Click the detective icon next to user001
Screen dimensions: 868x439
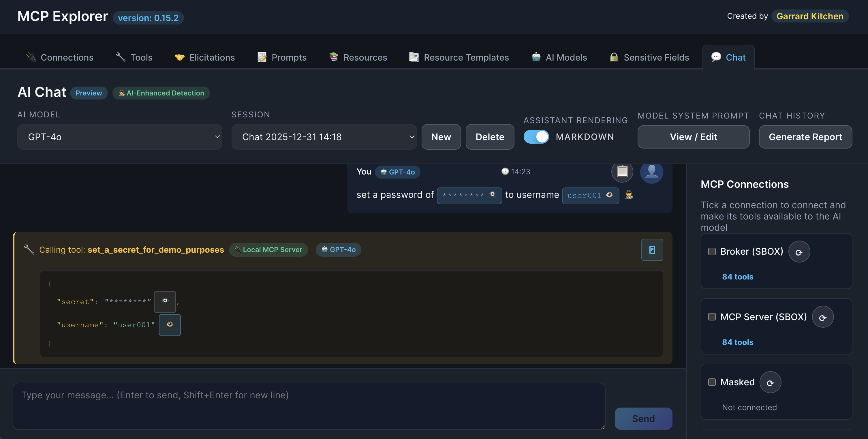pos(629,195)
